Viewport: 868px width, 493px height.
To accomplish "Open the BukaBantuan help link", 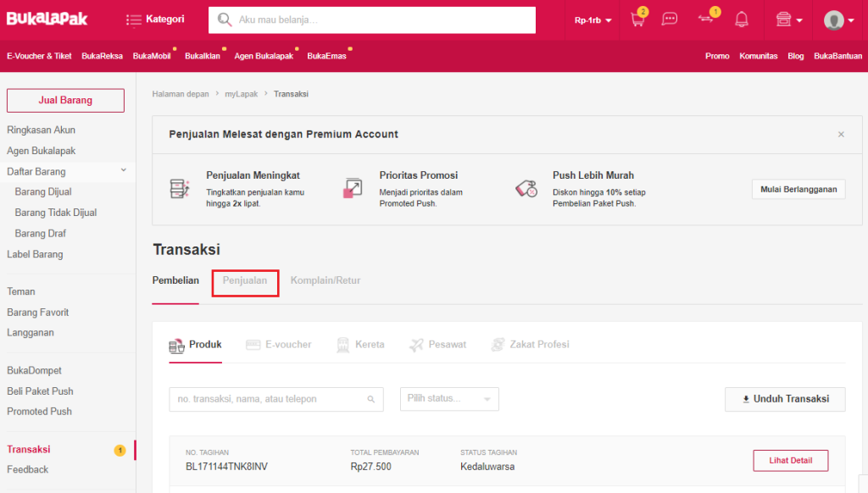I will [837, 56].
